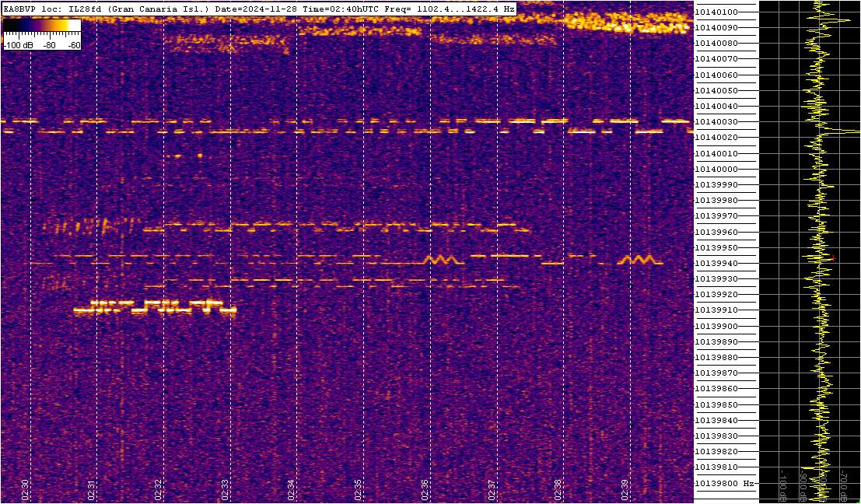Image resolution: width=861 pixels, height=504 pixels.
Task: Click frequency label 10139950
Action: point(716,247)
